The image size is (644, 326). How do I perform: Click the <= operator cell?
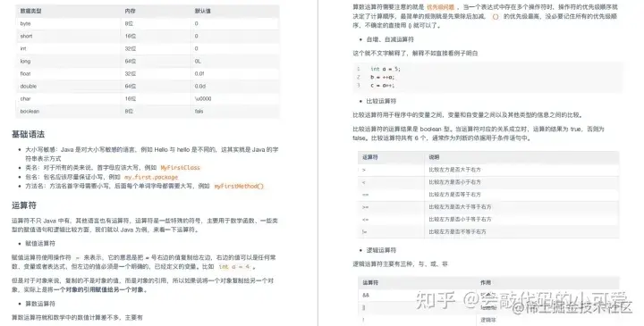coord(365,220)
